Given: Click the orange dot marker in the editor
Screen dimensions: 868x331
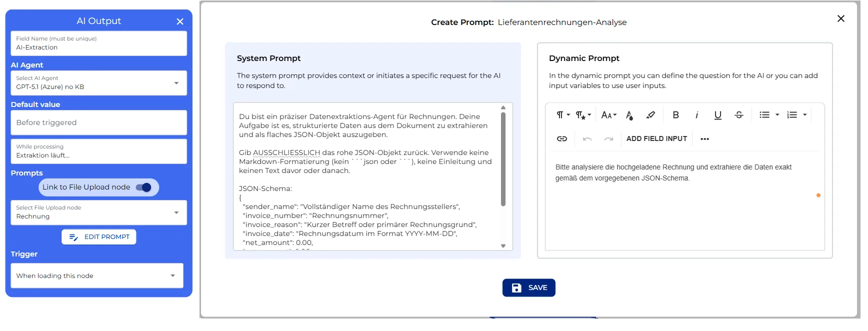Looking at the screenshot, I should [818, 195].
